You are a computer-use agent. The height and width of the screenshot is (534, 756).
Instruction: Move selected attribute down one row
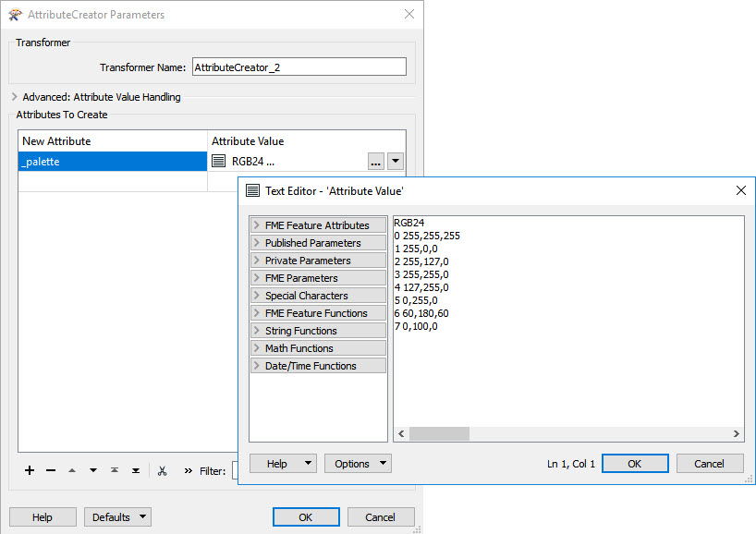tap(93, 470)
